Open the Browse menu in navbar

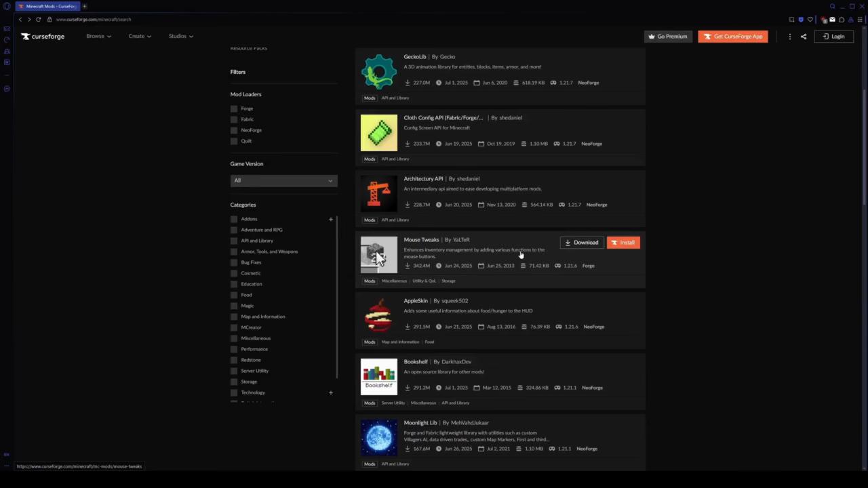pos(98,37)
